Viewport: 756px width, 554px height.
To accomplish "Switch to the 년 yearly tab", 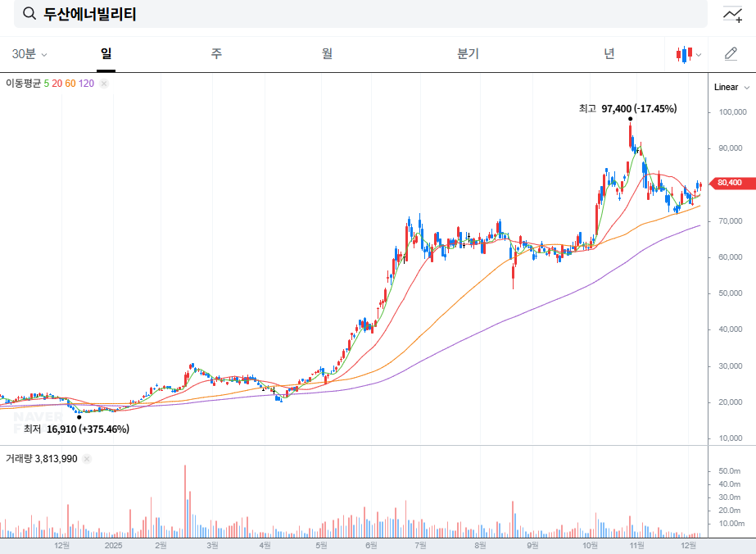I will 609,53.
